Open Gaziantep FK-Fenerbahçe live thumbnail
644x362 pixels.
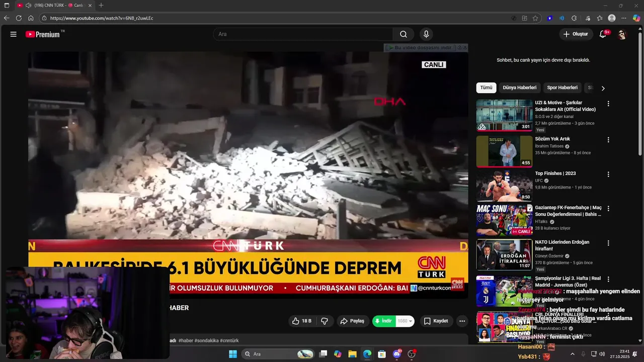tap(504, 220)
